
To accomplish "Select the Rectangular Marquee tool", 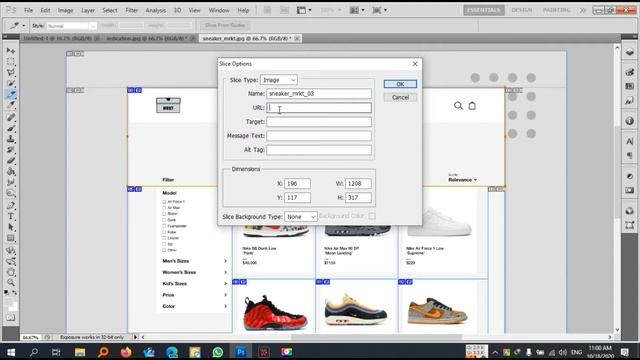I will tap(11, 62).
